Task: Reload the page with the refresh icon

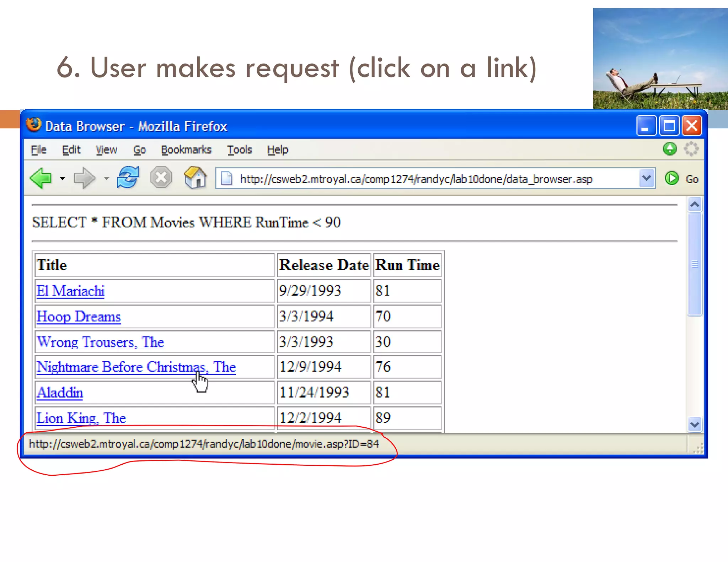Action: tap(128, 177)
